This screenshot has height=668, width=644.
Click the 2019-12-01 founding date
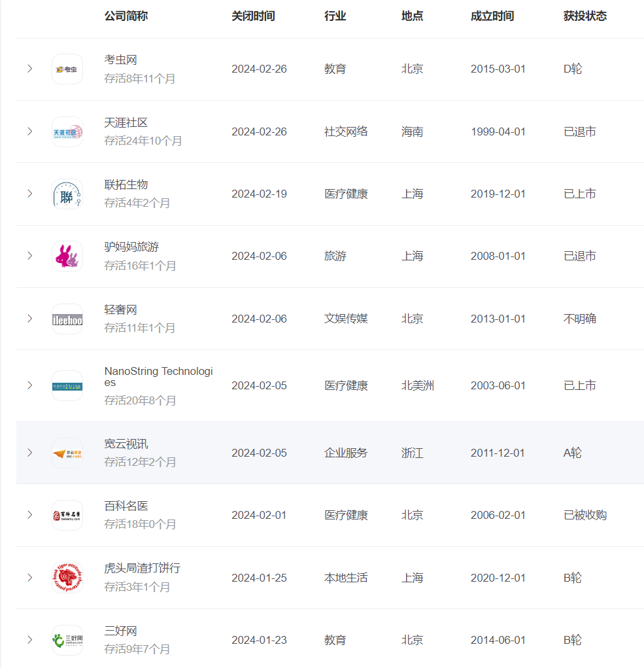[498, 194]
